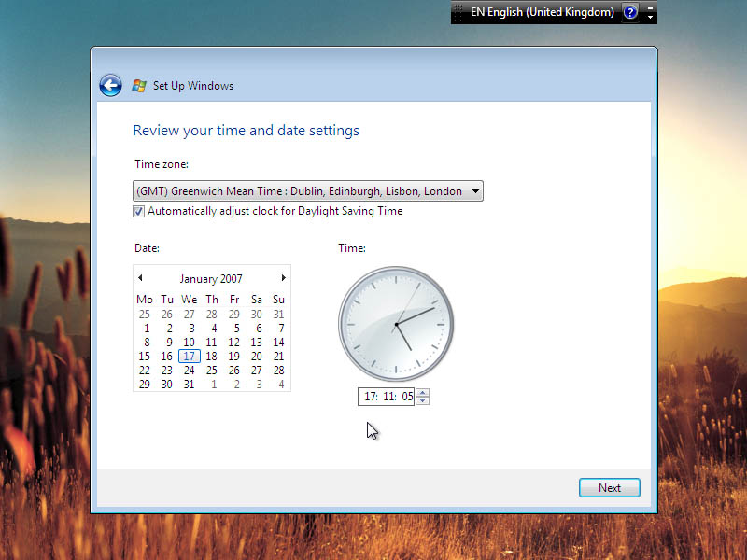Screen dimensions: 747x560
Task: Click the analog clock face
Action: coord(396,324)
